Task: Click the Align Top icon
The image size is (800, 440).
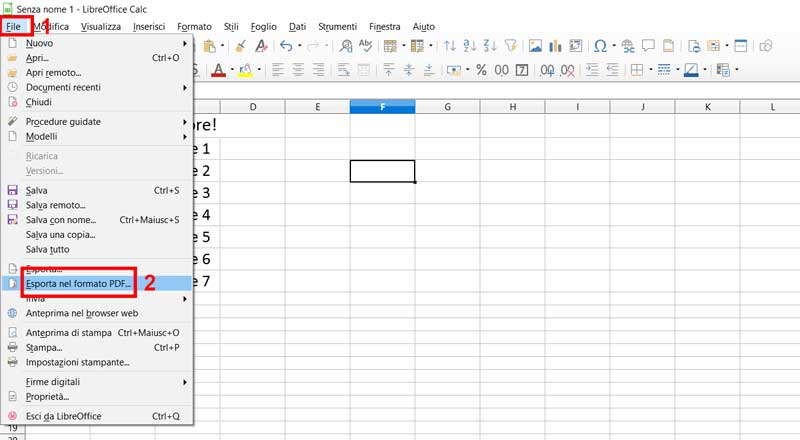Action: click(389, 70)
